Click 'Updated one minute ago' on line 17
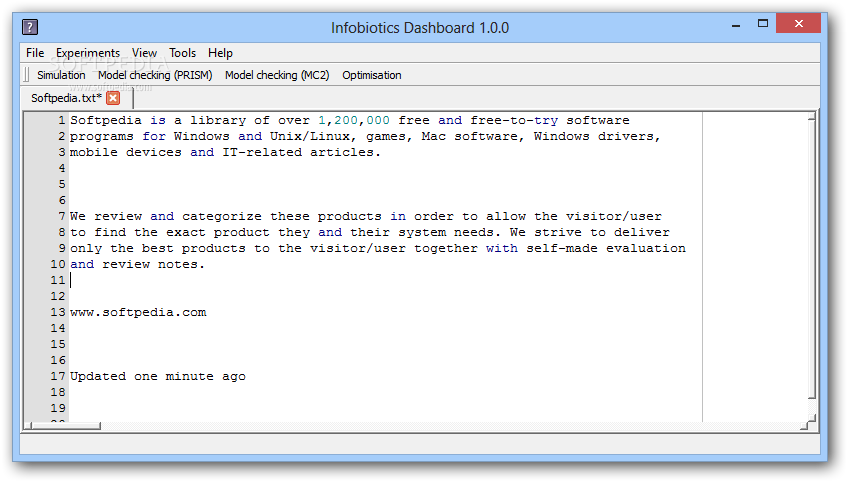The width and height of the screenshot is (848, 482). [158, 377]
